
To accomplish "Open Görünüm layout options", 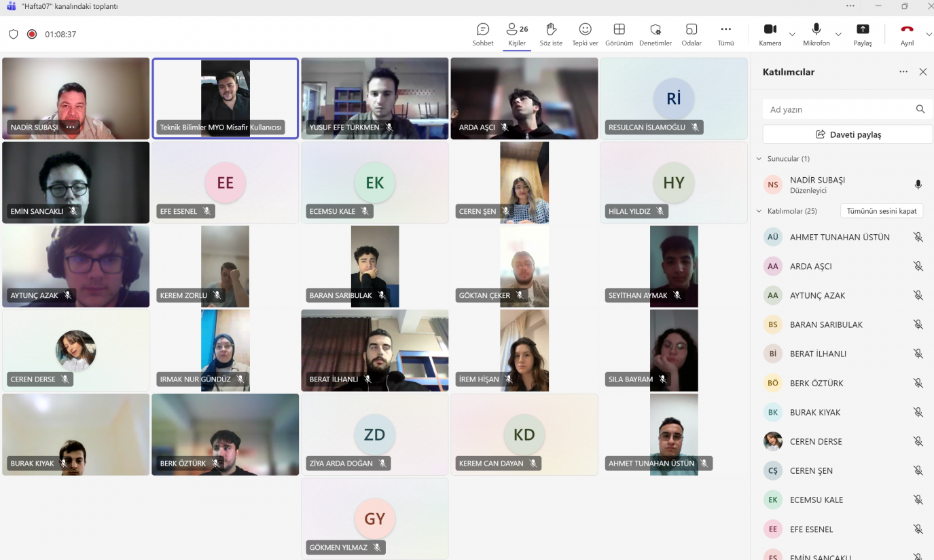I will [x=619, y=30].
